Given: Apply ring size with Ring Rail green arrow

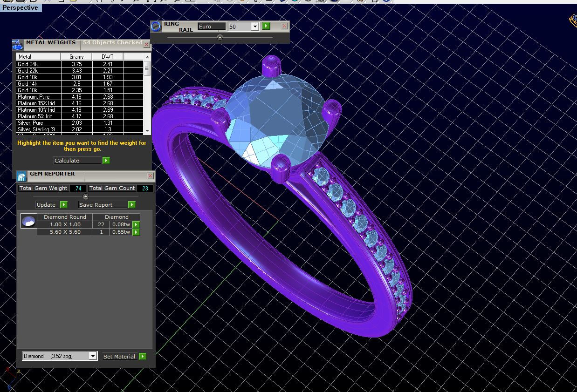Looking at the screenshot, I should click(x=266, y=27).
